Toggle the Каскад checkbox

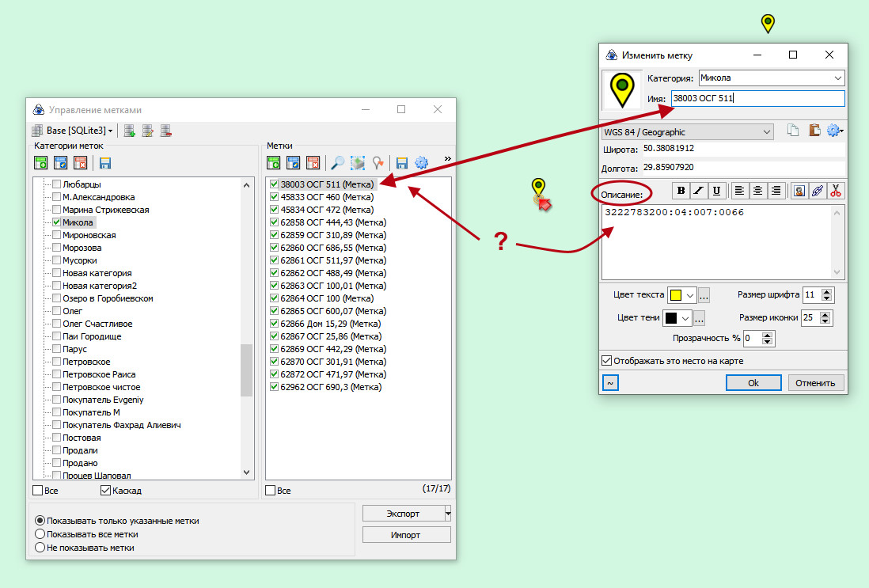(106, 491)
